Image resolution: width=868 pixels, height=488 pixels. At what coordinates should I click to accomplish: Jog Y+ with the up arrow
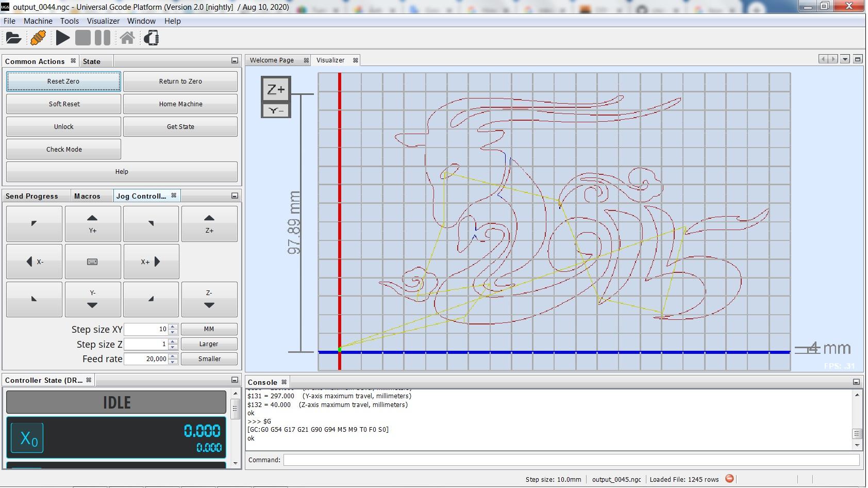93,224
